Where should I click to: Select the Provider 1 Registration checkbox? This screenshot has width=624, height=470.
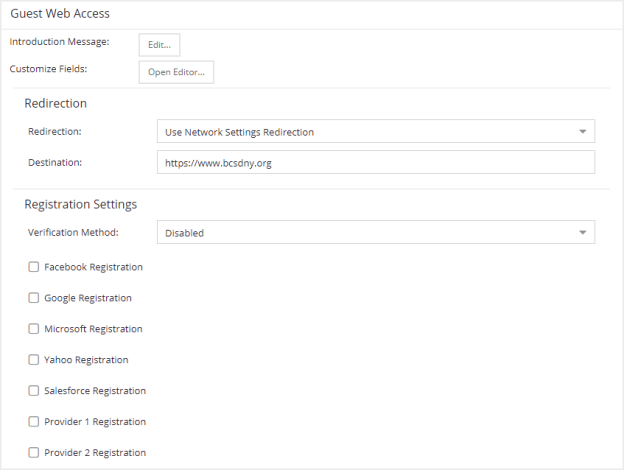34,422
